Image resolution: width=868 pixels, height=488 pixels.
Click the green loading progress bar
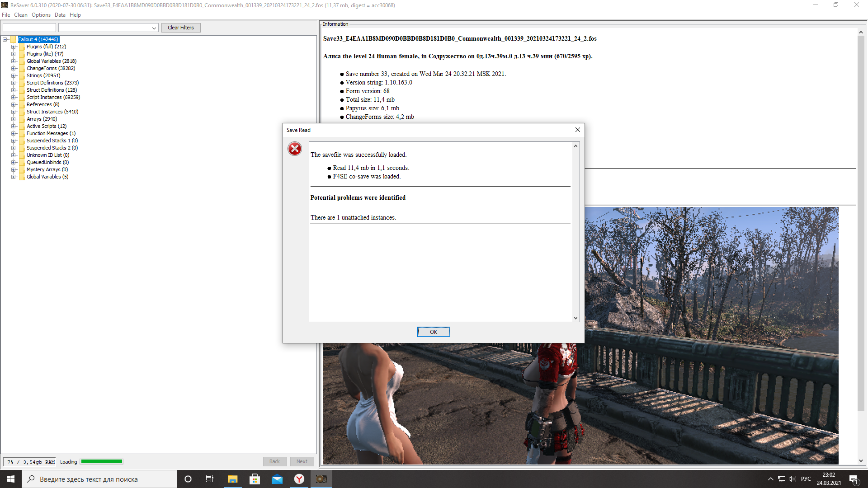tap(102, 461)
